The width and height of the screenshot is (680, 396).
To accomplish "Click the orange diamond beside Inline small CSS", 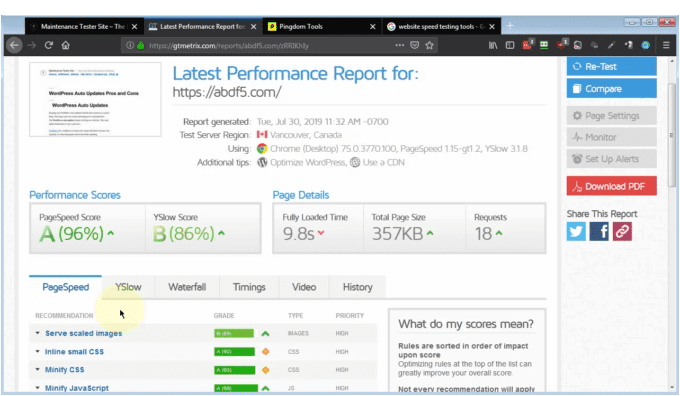I will pyautogui.click(x=265, y=352).
